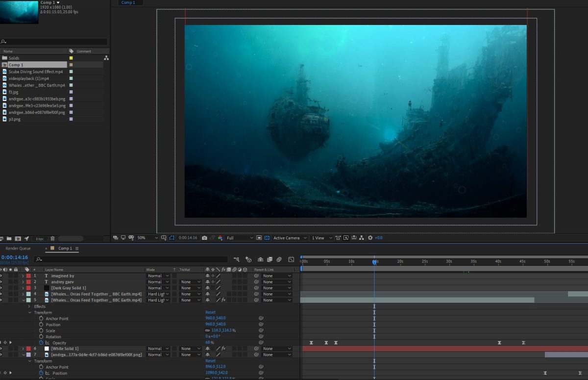The width and height of the screenshot is (588, 380).
Task: Click the pick whip for 'imagined by' layer
Action: click(256, 276)
